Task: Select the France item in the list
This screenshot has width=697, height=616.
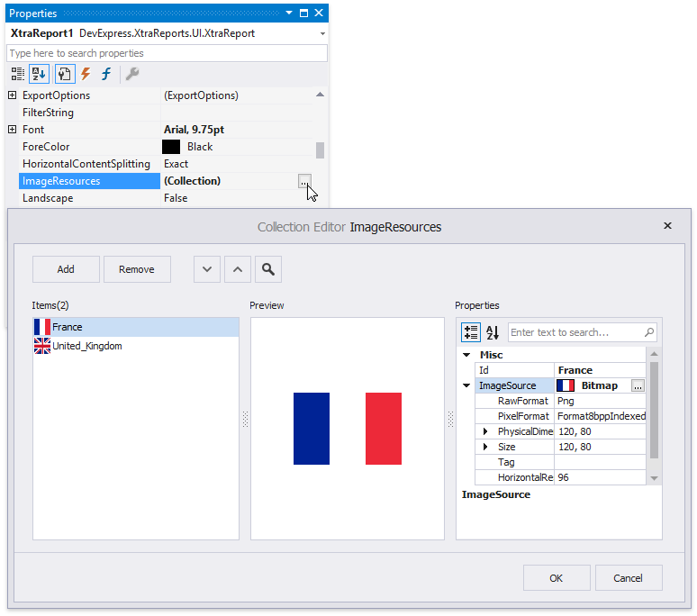Action: [x=136, y=327]
